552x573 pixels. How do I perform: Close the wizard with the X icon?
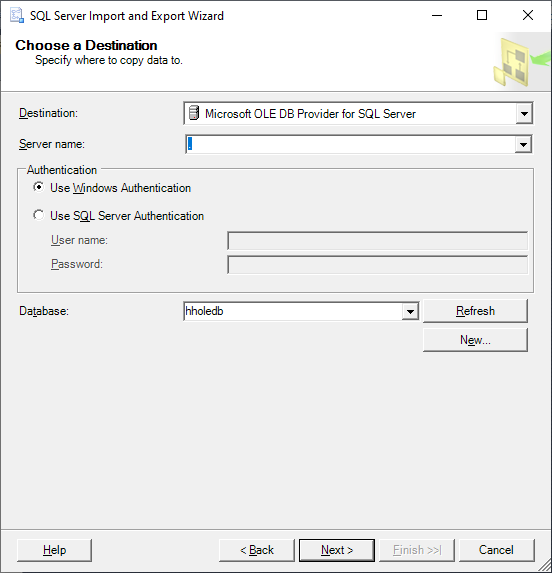click(x=528, y=15)
